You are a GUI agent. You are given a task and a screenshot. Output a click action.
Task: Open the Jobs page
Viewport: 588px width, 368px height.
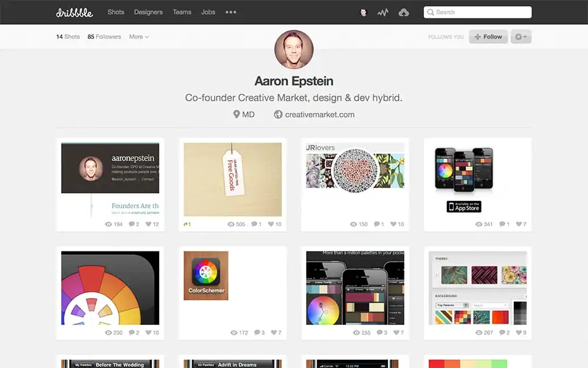coord(208,12)
